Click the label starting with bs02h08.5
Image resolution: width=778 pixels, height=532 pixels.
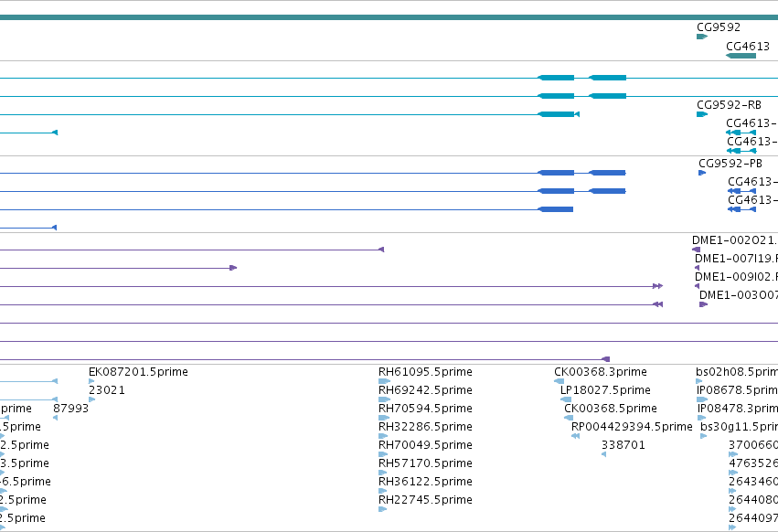(737, 372)
